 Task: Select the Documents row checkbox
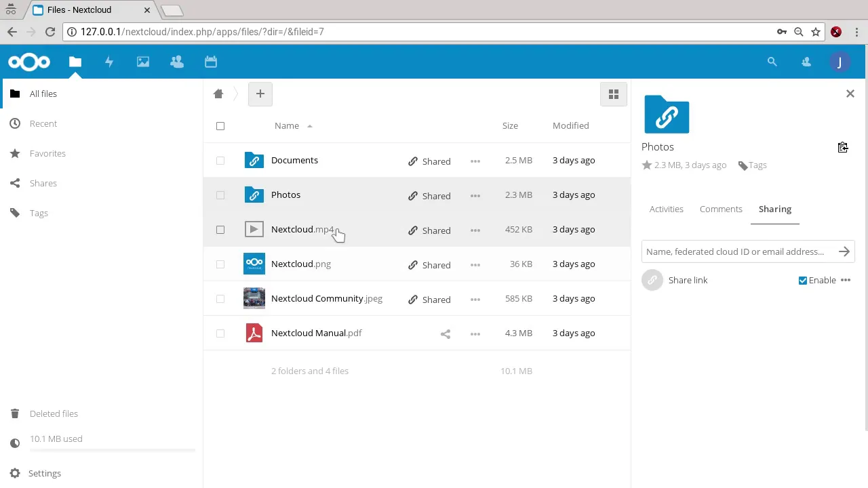(x=220, y=161)
